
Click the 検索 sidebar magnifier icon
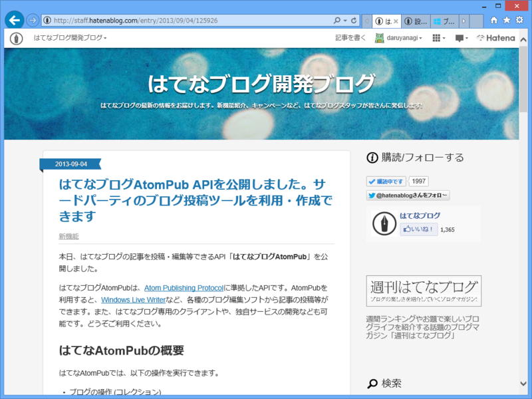pos(372,384)
